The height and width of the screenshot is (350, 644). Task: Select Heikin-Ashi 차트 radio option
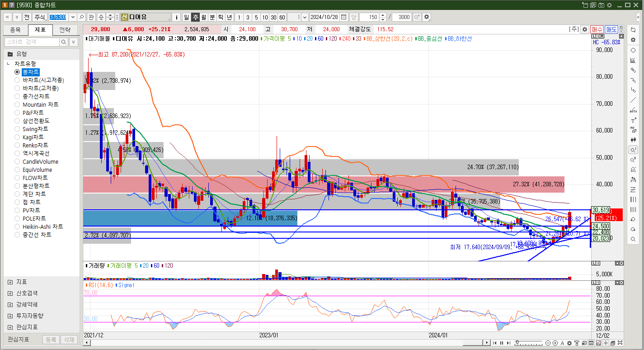click(17, 227)
